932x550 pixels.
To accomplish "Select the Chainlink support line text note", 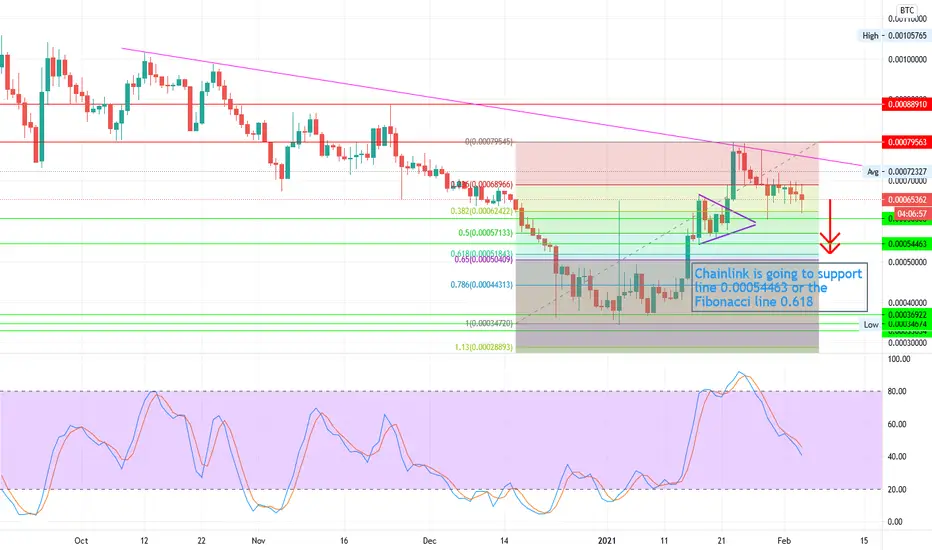I will [779, 287].
